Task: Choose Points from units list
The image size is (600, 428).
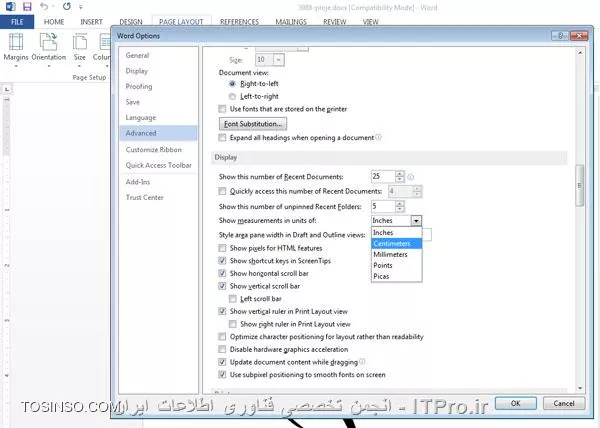Action: click(396, 265)
